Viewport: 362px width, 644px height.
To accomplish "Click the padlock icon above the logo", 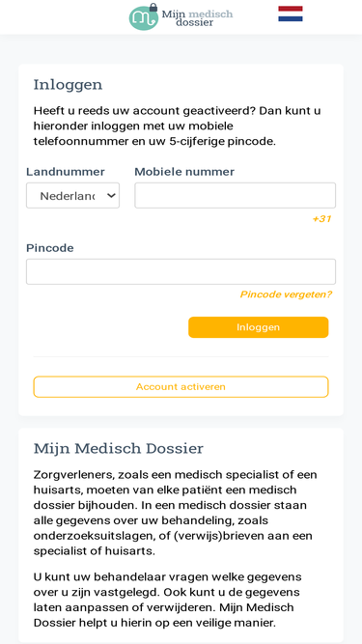I will click(153, 8).
